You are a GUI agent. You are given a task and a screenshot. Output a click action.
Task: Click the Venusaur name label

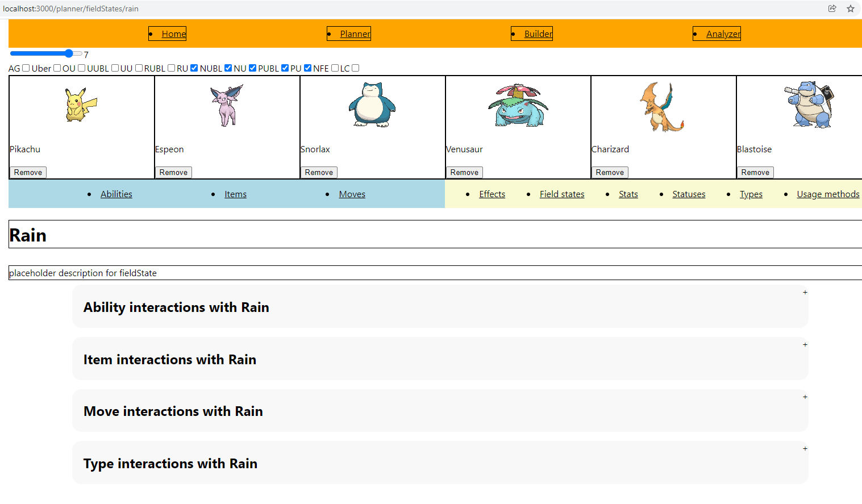464,149
